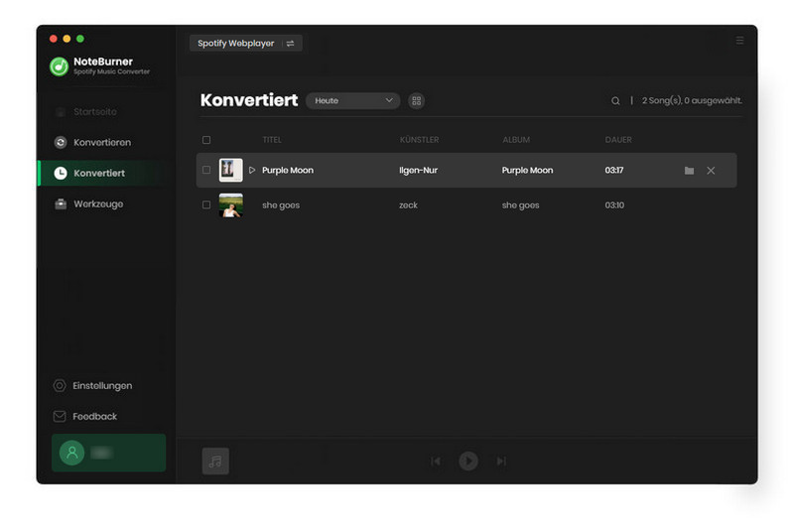Click she goes album cover thumbnail

click(x=231, y=205)
